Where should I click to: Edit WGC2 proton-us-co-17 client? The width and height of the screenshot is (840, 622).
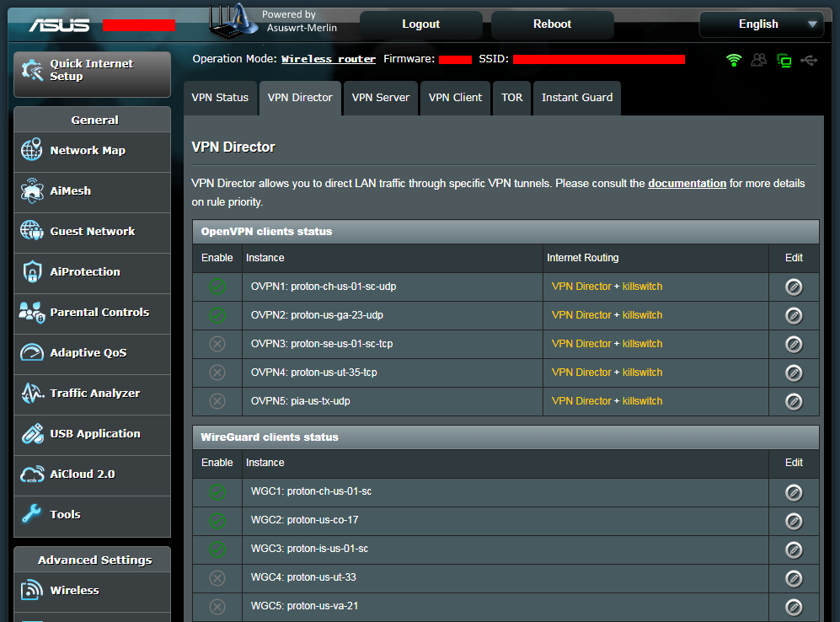(794, 521)
